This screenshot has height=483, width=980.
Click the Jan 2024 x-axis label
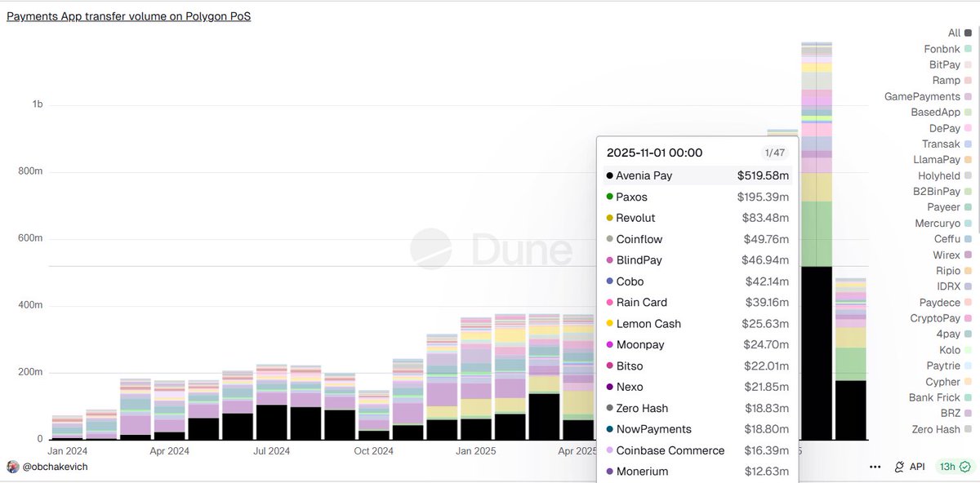[67, 450]
